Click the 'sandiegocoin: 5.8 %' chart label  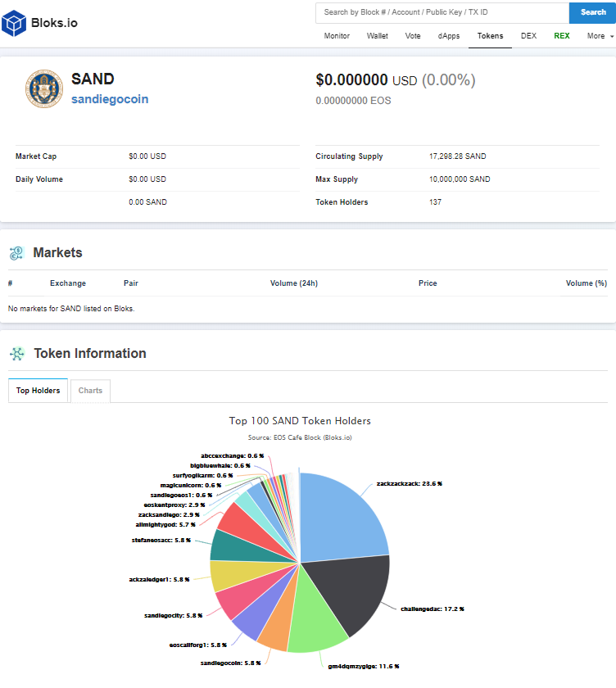click(230, 663)
